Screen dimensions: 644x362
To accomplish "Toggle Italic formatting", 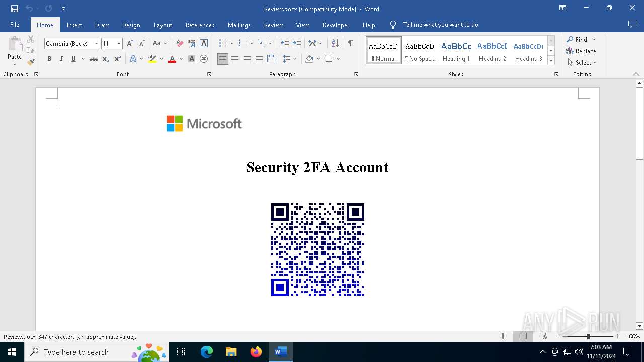I will click(61, 59).
